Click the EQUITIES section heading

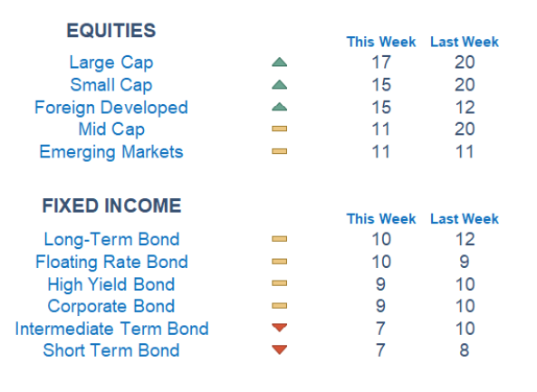[111, 30]
